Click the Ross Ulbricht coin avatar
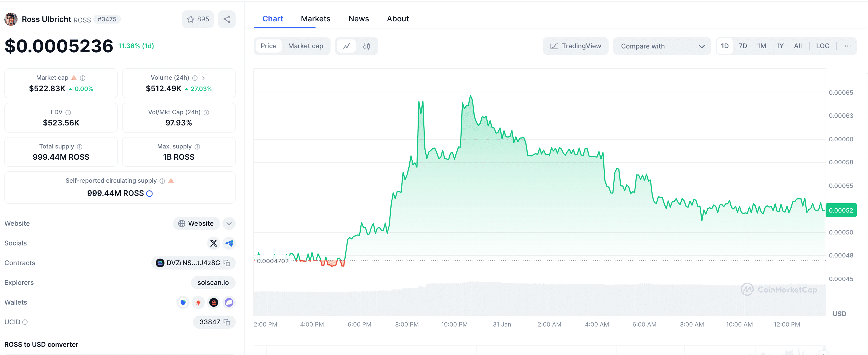 11,19
